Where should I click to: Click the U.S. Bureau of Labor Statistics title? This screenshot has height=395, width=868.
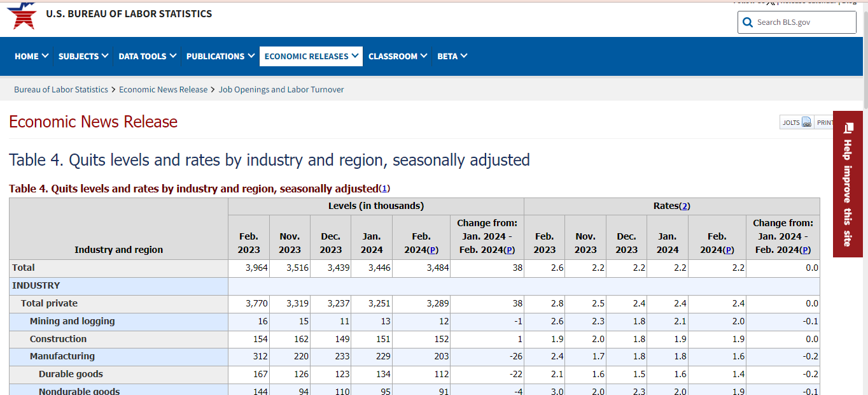[x=129, y=14]
